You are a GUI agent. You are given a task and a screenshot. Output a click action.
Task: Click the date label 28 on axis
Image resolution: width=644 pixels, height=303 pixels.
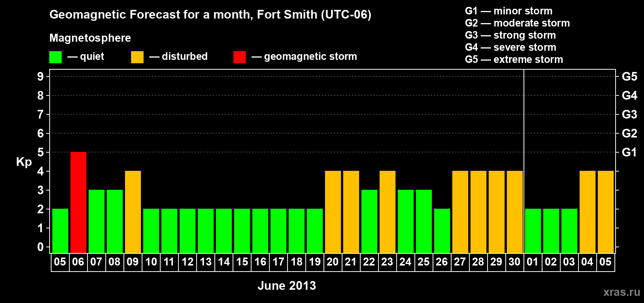pos(478,262)
